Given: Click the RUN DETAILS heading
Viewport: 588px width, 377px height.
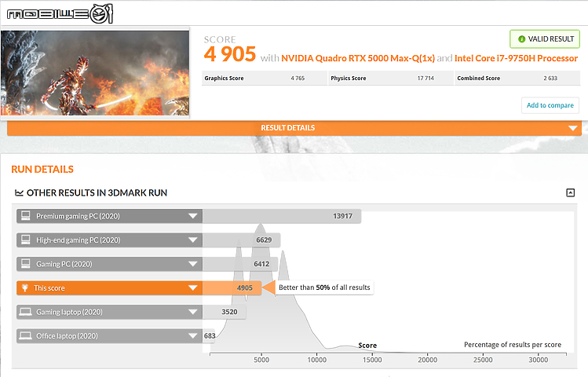Looking at the screenshot, I should coord(42,170).
